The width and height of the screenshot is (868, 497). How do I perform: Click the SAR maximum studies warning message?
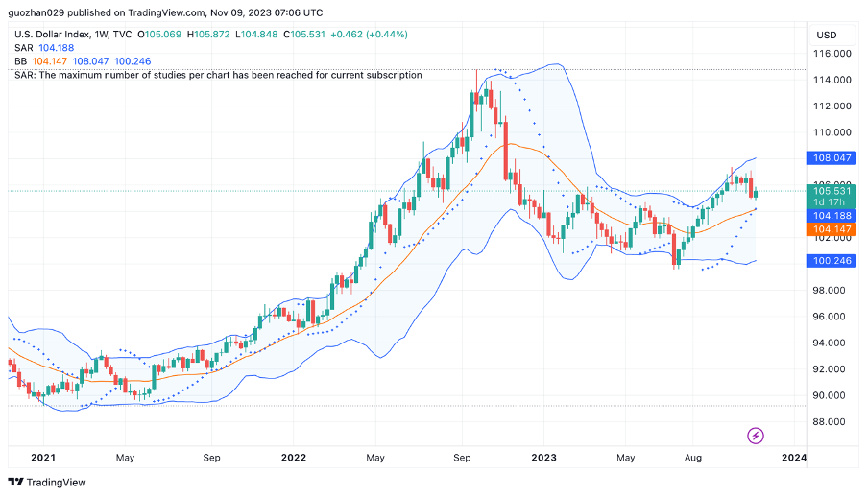click(x=218, y=75)
